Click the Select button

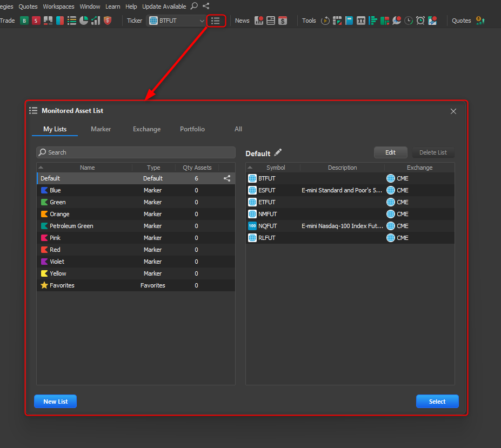point(437,402)
